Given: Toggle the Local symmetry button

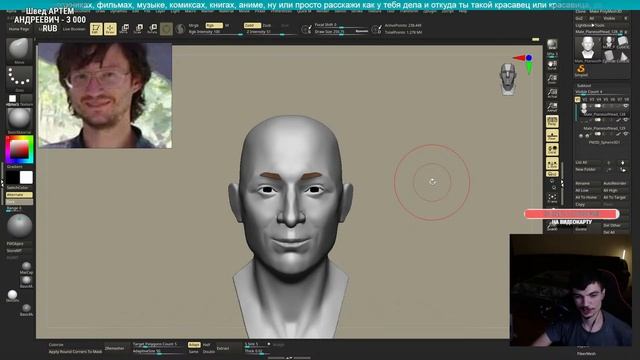Looking at the screenshot, I should click(x=552, y=149).
